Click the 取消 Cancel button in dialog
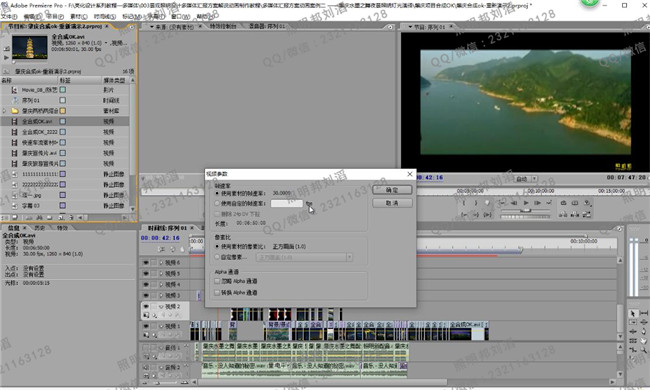 (x=392, y=203)
